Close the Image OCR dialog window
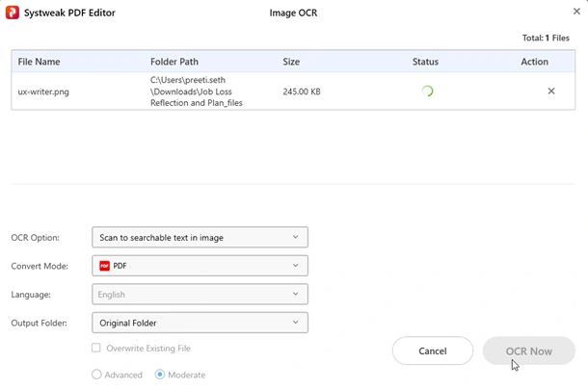This screenshot has width=588, height=389. 576,12
